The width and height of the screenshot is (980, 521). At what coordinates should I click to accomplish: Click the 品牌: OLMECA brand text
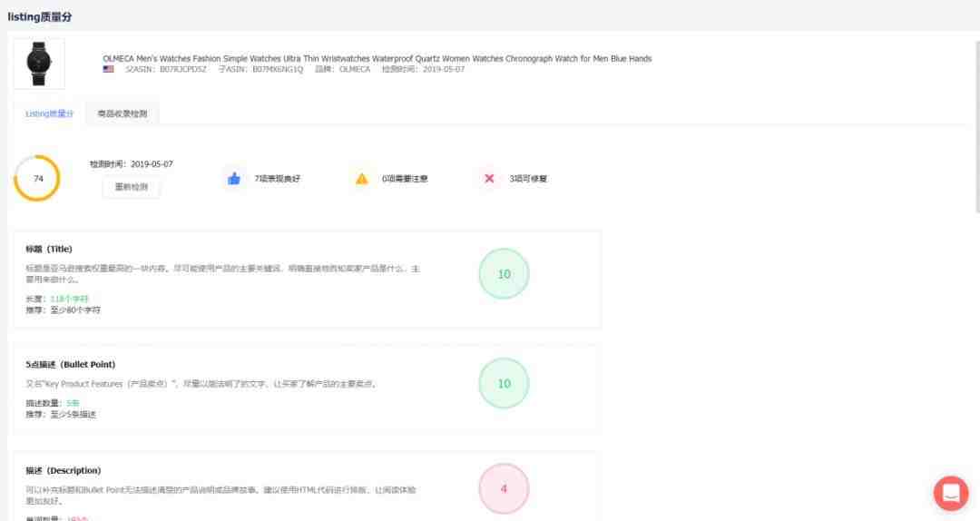tap(342, 69)
